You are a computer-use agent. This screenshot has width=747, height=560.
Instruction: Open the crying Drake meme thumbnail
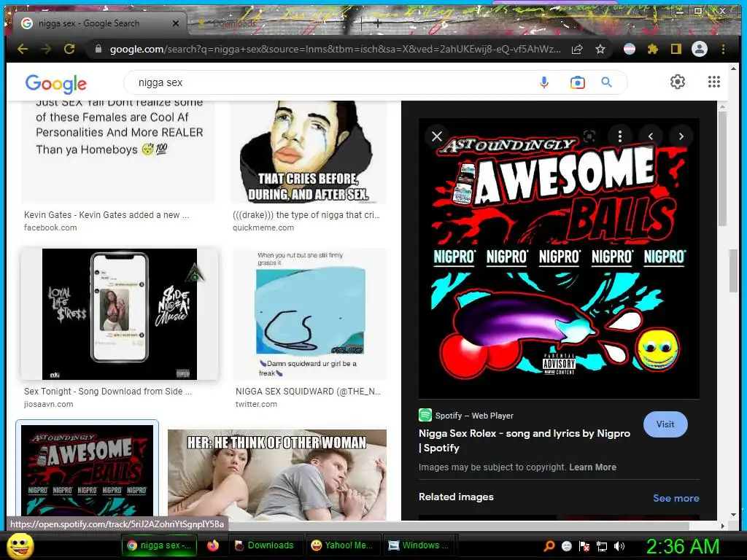click(309, 152)
